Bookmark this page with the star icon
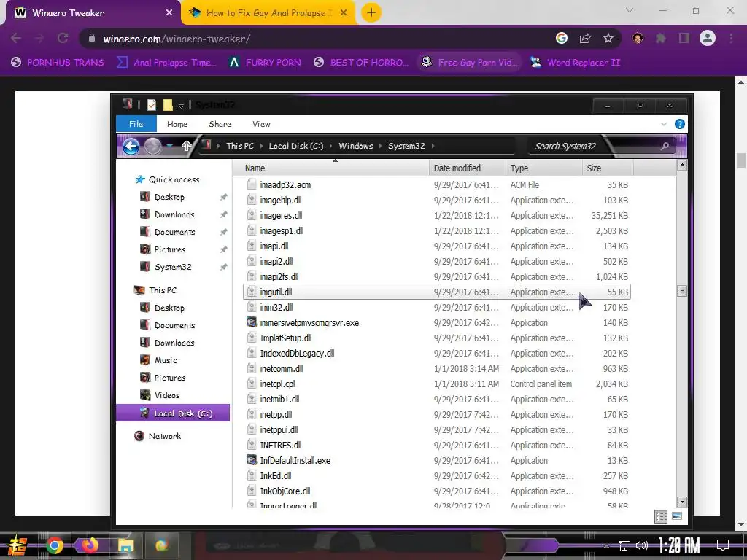The height and width of the screenshot is (560, 747). (608, 38)
